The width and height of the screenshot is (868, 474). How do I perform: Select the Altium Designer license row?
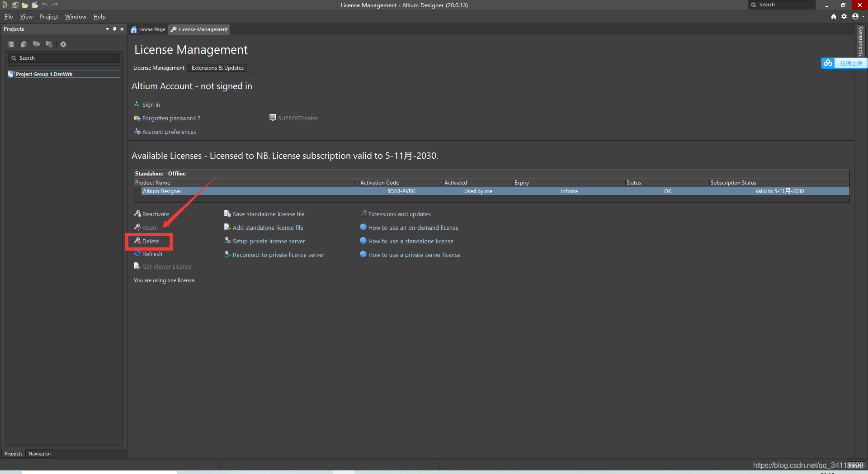pyautogui.click(x=495, y=191)
